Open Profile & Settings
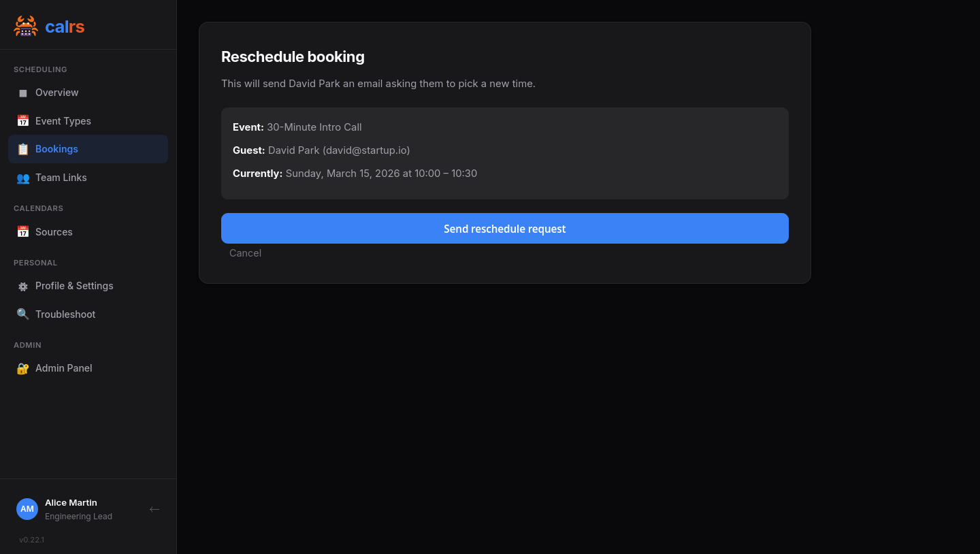The image size is (980, 554). coord(74,286)
